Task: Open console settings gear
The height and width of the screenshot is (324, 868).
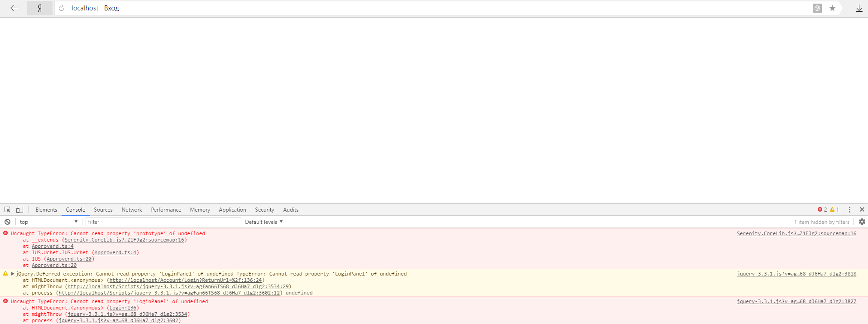Action: coord(862,222)
